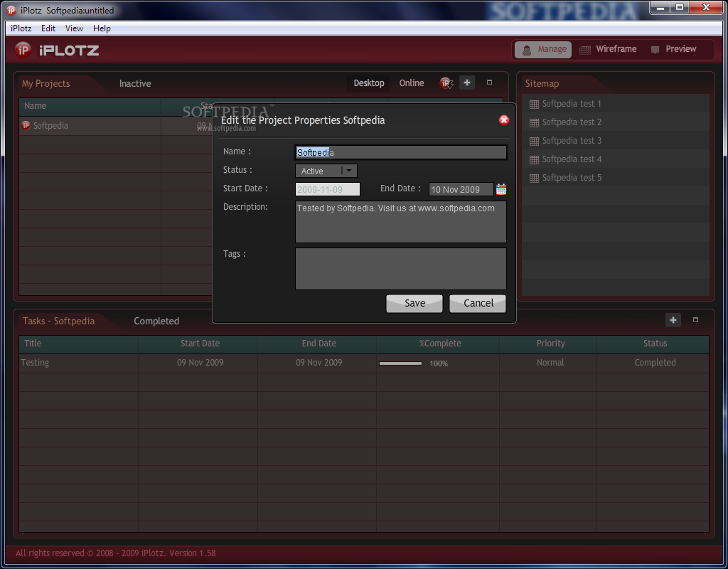Select the Softpedia project row
The height and width of the screenshot is (569, 728).
click(x=116, y=126)
